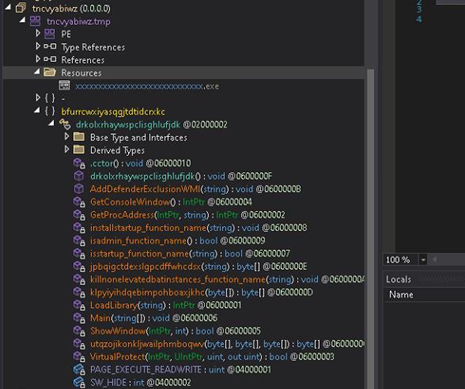The width and height of the screenshot is (465, 389).
Task: Click the tncvyabiwz assembly icon
Action: pyautogui.click(x=21, y=8)
